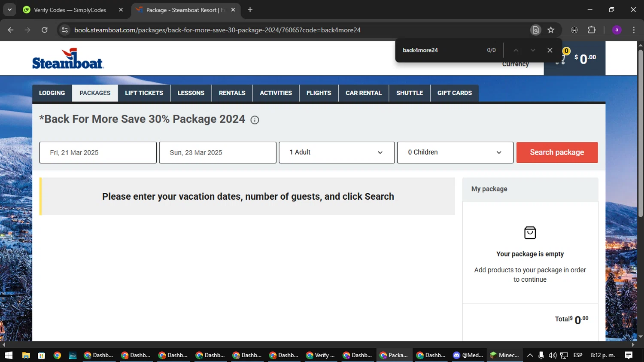
Task: Switch to the Minecraft taskbar window
Action: [x=505, y=355]
